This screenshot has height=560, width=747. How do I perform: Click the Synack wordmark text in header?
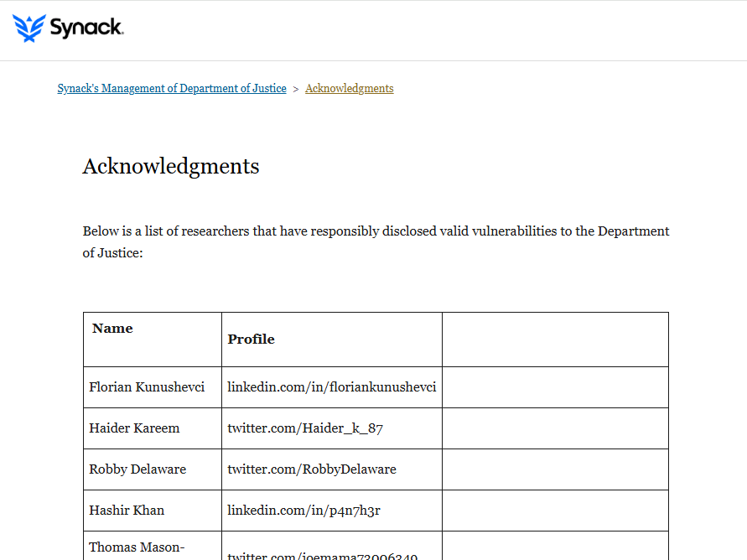86,28
